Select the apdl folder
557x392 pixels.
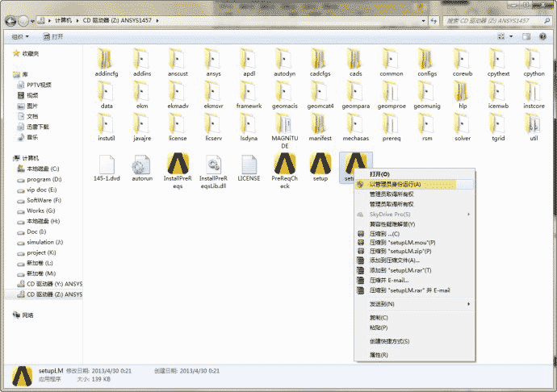pos(249,63)
